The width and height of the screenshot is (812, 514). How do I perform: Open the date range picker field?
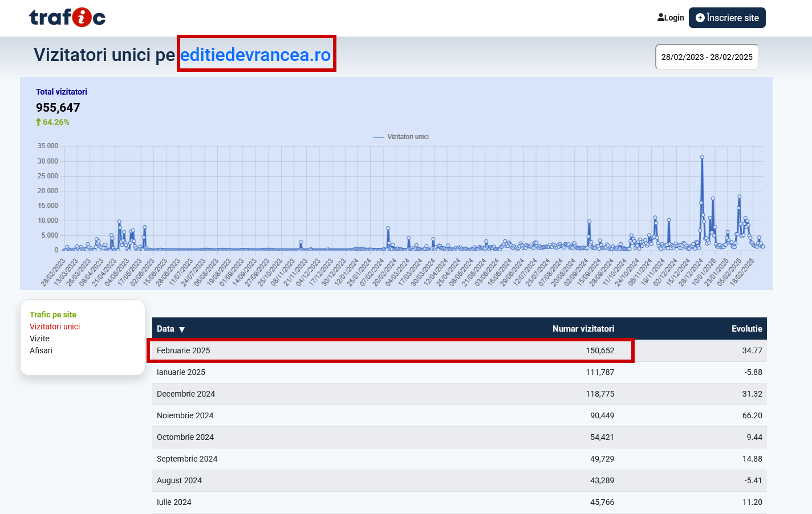[x=707, y=57]
